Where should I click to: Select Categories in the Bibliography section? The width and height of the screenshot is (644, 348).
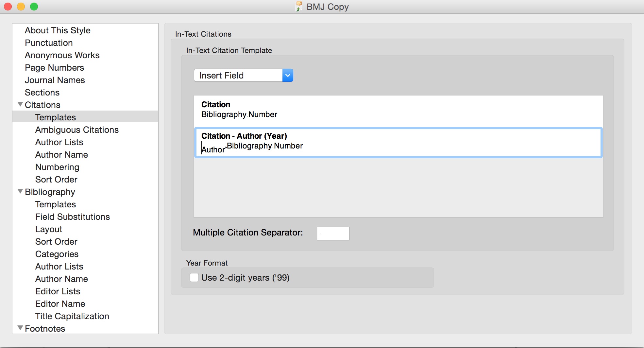pyautogui.click(x=57, y=254)
